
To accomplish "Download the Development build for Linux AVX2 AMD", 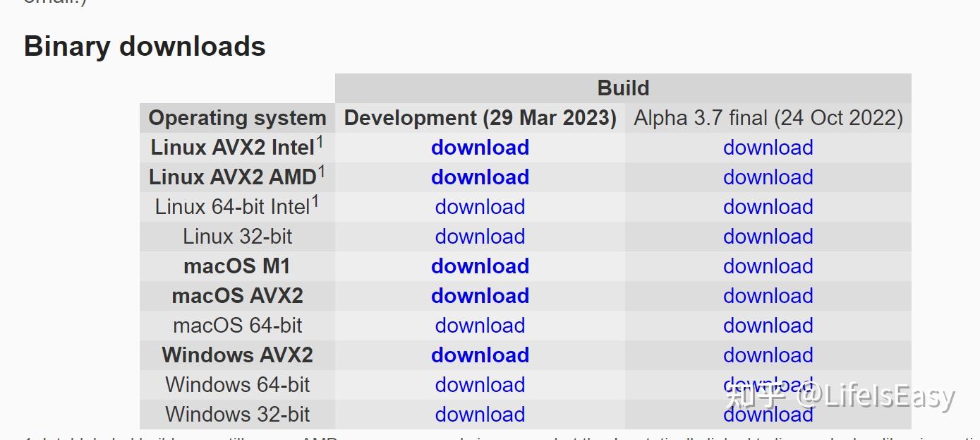I will pos(480,177).
